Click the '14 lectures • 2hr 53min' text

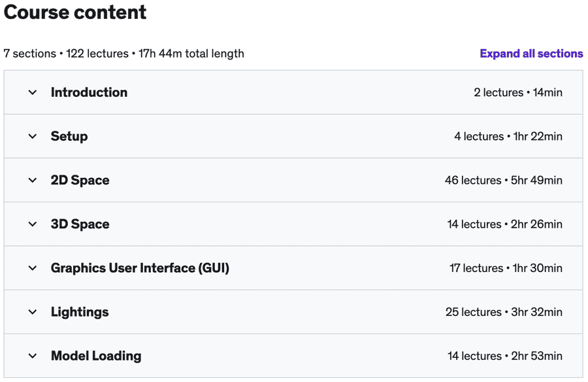[505, 356]
